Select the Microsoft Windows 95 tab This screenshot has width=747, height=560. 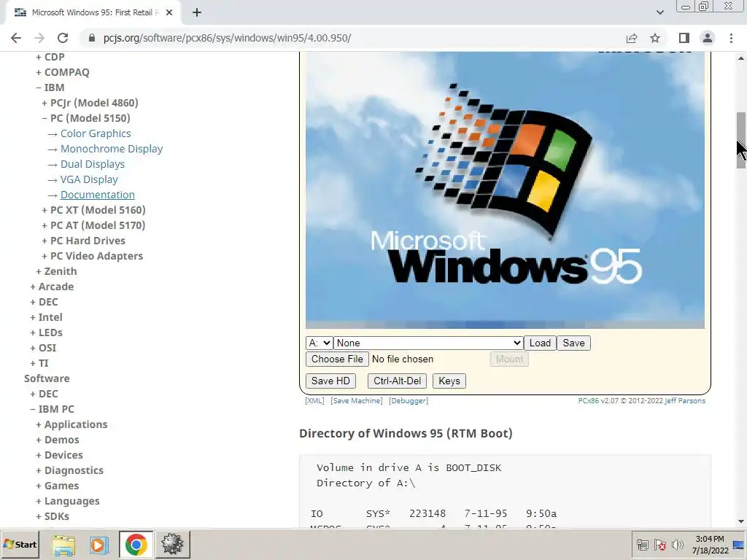(x=93, y=12)
